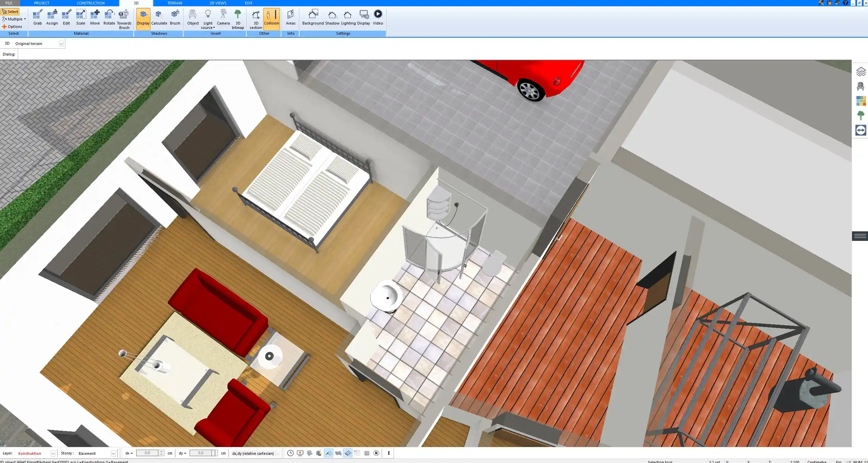868x463 pixels.
Task: Click the Options button
Action: tap(12, 27)
